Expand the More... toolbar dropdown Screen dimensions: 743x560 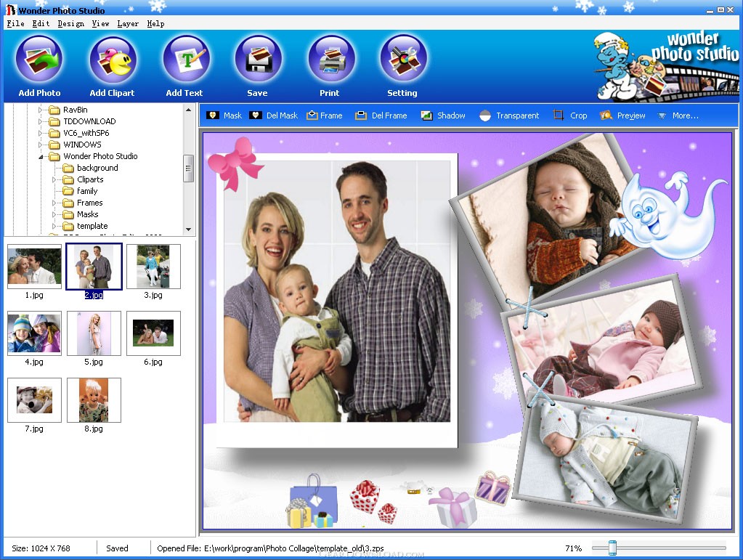(x=678, y=115)
